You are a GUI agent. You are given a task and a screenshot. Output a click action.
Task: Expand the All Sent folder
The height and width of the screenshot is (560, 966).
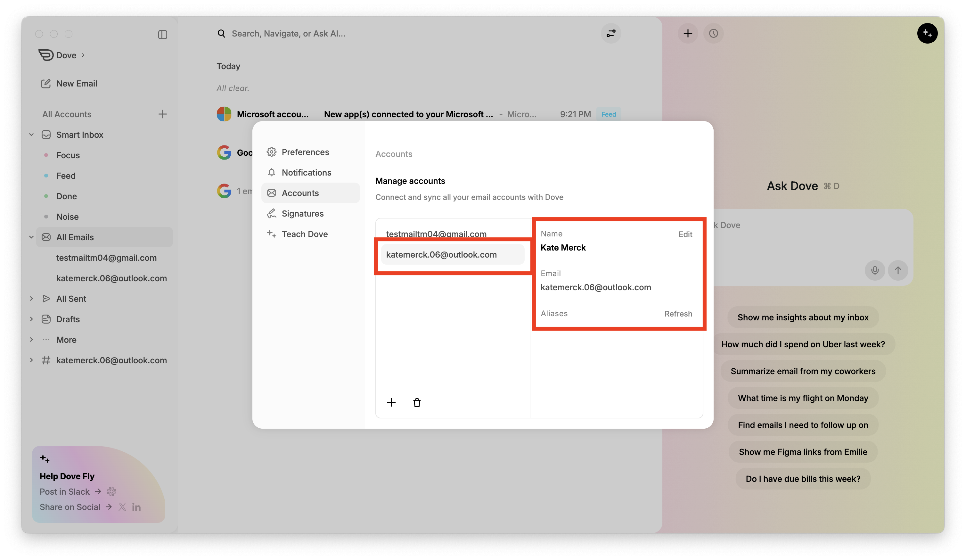(31, 299)
